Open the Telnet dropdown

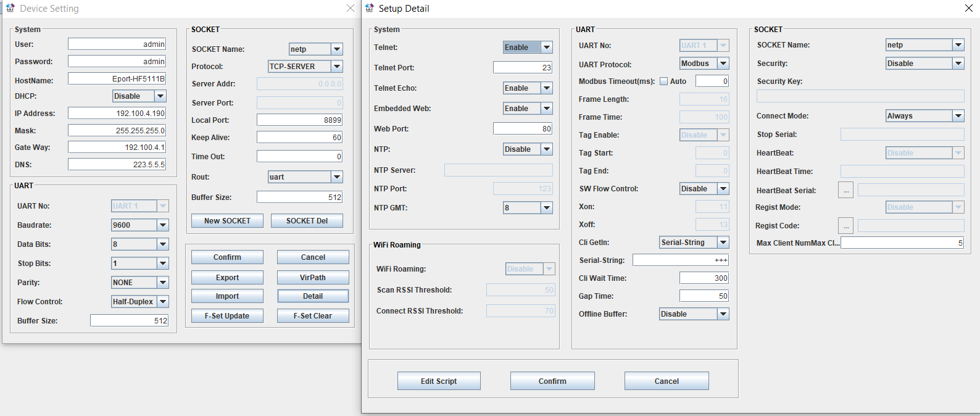pos(547,48)
